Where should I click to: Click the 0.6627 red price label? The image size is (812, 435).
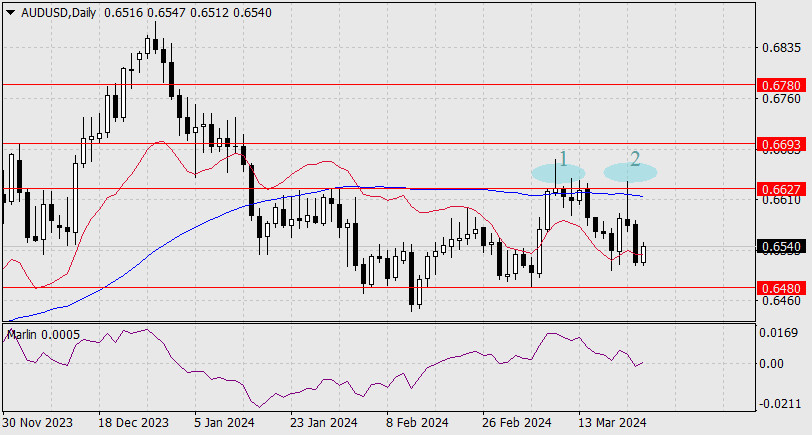pos(782,189)
